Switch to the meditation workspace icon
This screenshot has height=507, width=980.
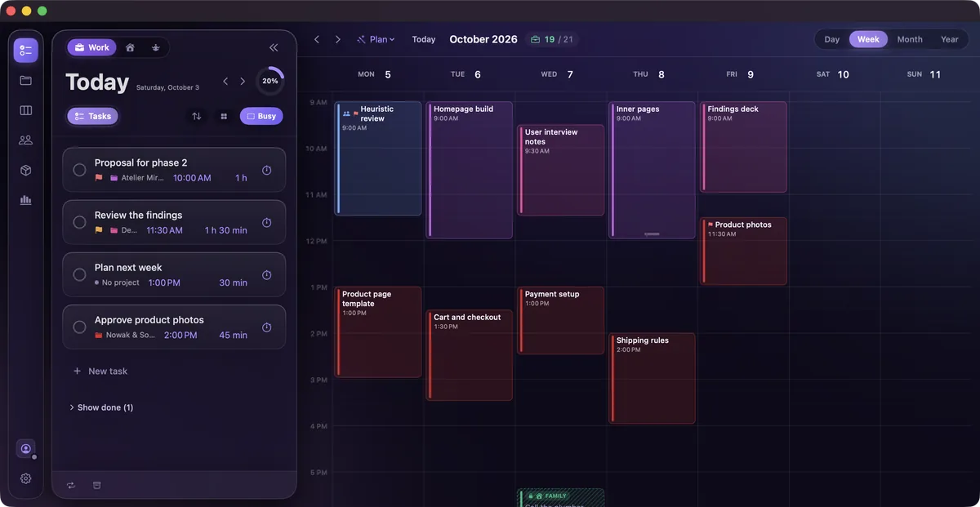pyautogui.click(x=155, y=47)
